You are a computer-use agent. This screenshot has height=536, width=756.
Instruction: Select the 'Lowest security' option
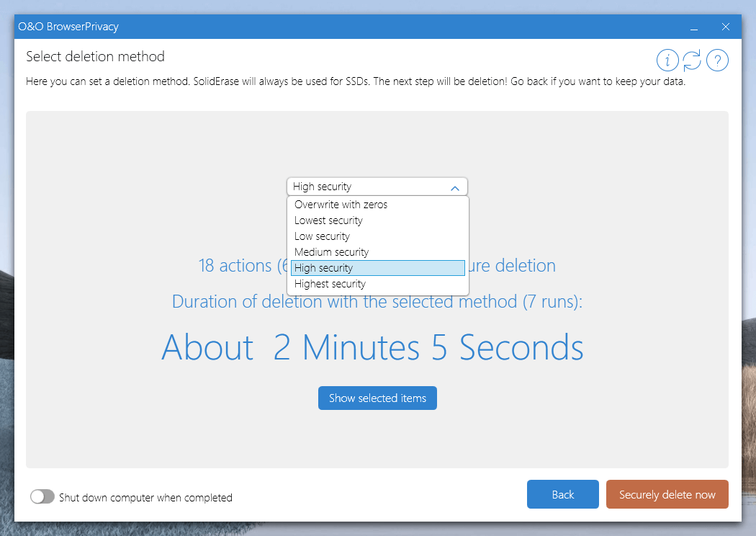[x=328, y=220]
